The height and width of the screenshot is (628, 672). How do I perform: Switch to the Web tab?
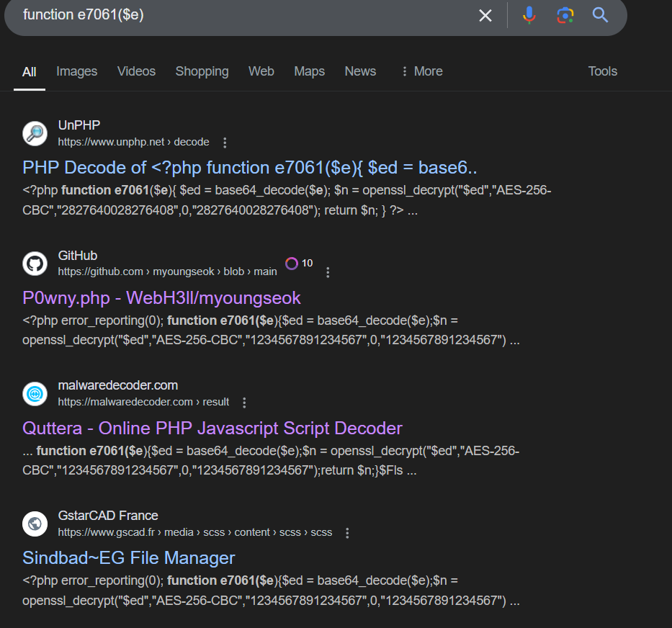(x=261, y=71)
